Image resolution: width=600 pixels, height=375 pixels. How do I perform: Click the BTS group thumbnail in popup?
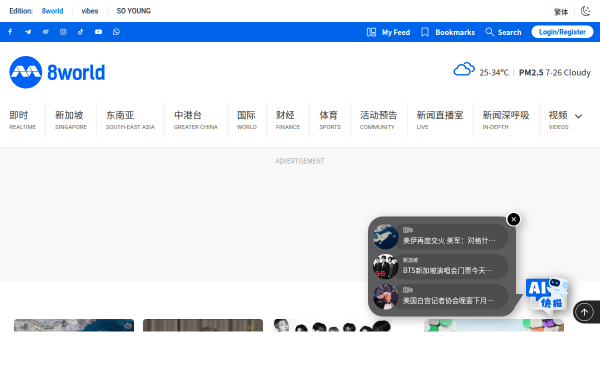pos(385,267)
